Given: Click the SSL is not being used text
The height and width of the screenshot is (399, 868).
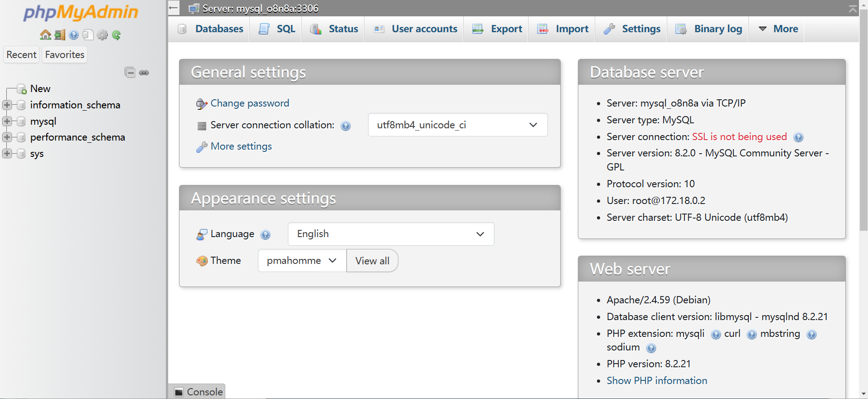Looking at the screenshot, I should (739, 137).
